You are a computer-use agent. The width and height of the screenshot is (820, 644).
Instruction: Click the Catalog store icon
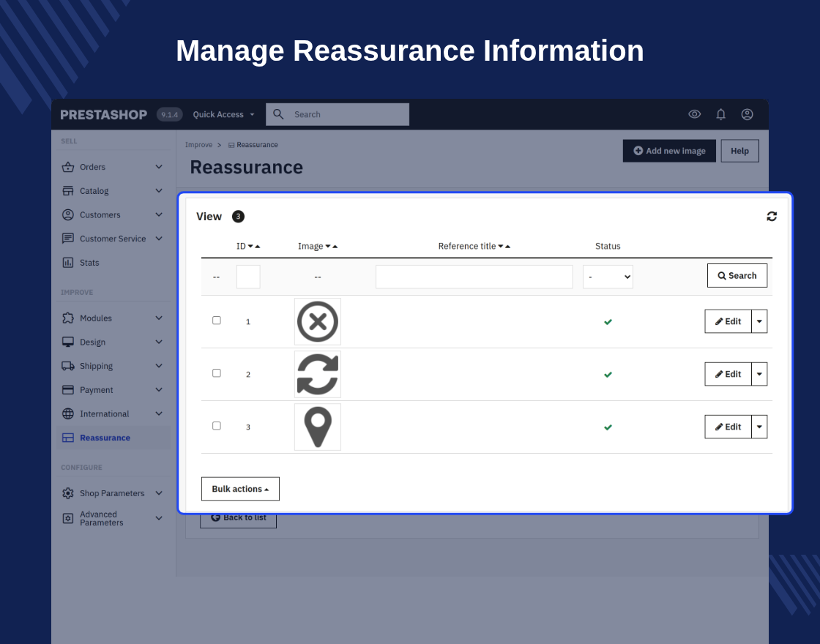pyautogui.click(x=68, y=191)
